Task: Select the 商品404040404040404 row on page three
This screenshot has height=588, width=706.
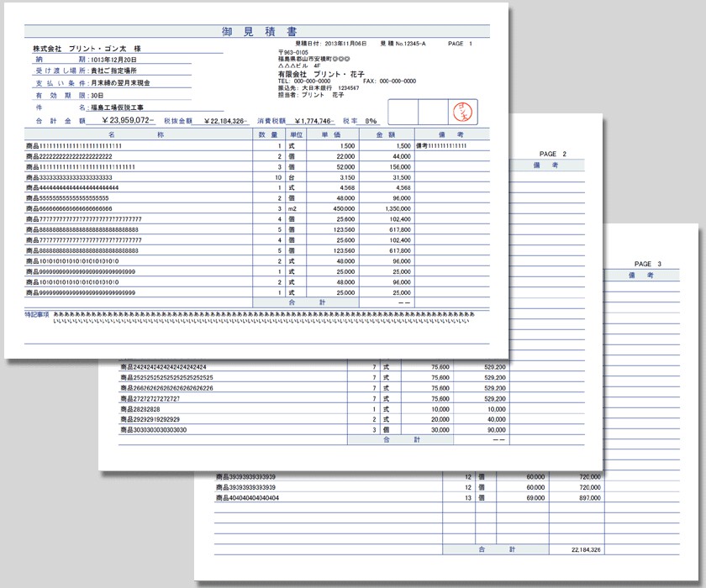Action: tap(248, 498)
